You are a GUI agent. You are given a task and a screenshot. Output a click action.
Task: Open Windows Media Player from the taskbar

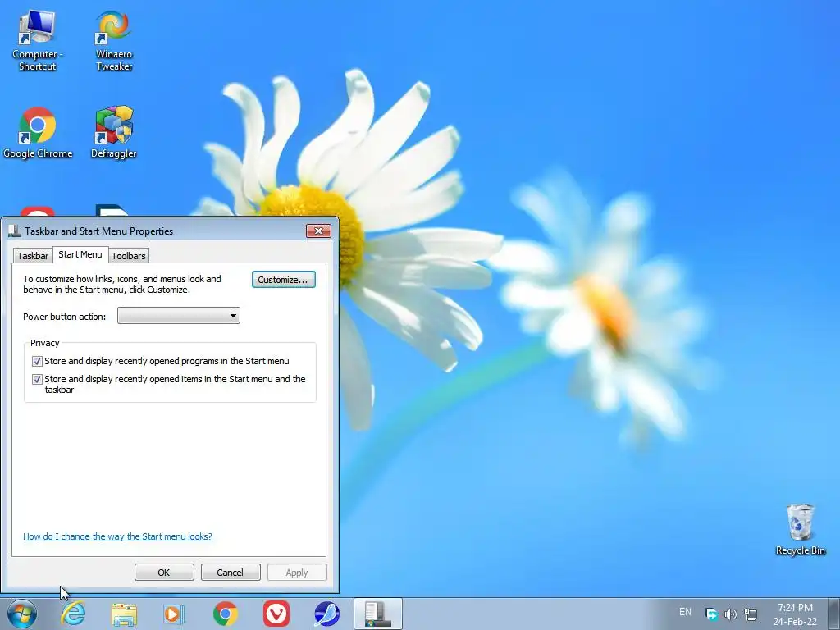tap(174, 614)
